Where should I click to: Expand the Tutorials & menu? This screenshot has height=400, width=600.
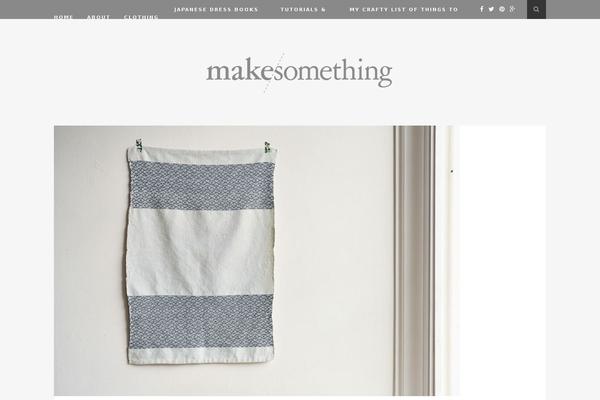tap(303, 9)
